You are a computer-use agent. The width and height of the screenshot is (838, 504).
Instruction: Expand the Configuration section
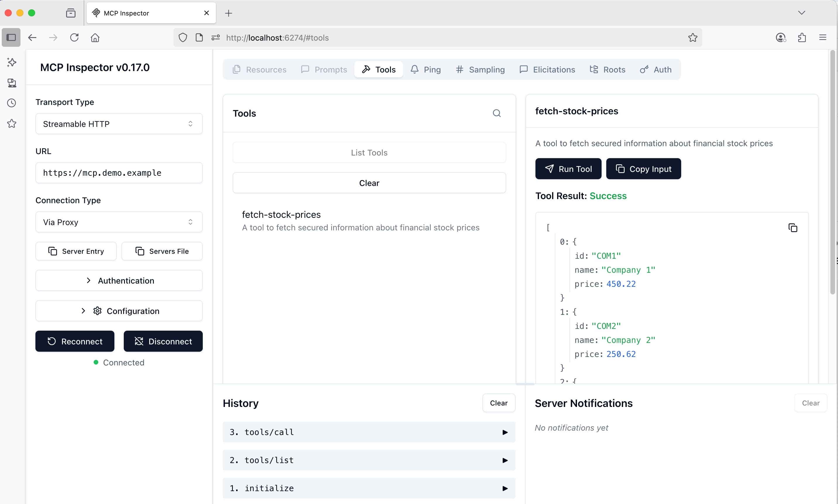pos(119,311)
